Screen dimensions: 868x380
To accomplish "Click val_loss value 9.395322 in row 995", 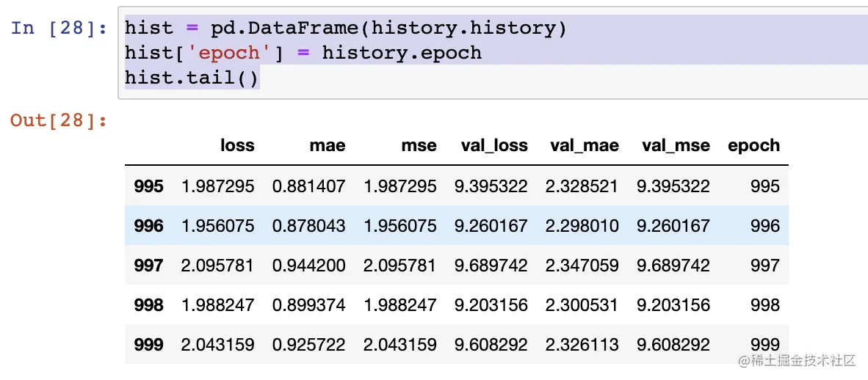I will pyautogui.click(x=491, y=186).
